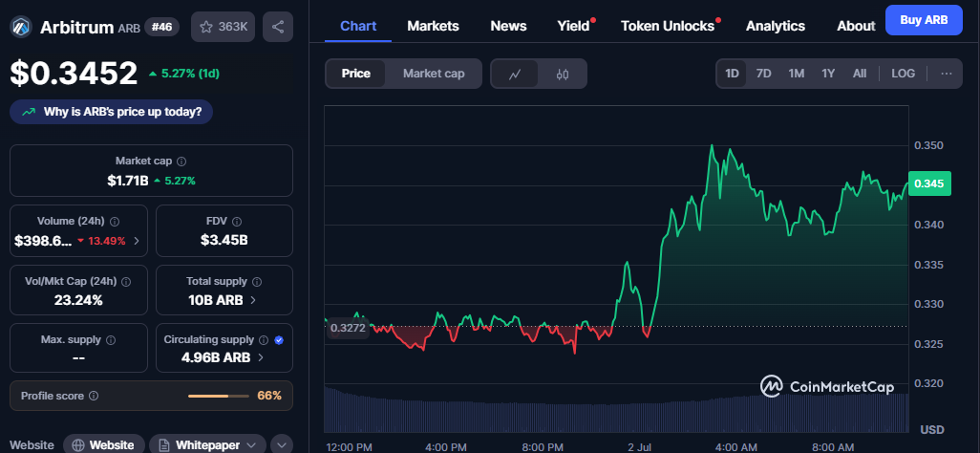Select the 1D time range
This screenshot has height=453, width=980.
(732, 74)
